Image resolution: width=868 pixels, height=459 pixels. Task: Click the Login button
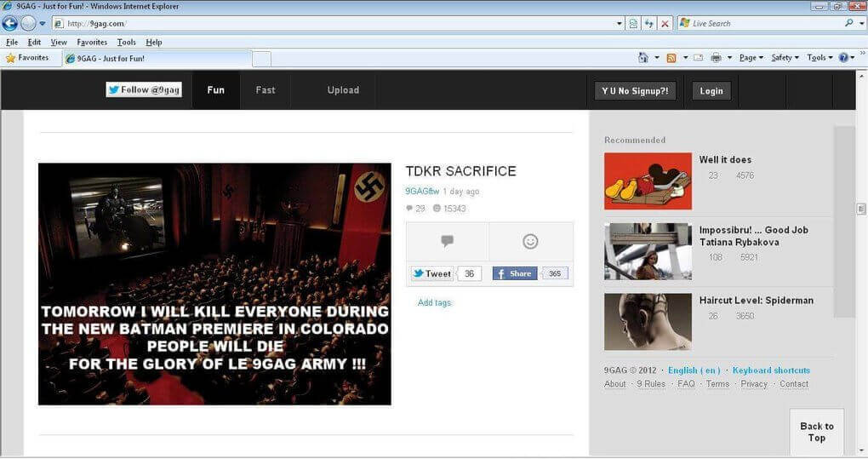coord(711,91)
